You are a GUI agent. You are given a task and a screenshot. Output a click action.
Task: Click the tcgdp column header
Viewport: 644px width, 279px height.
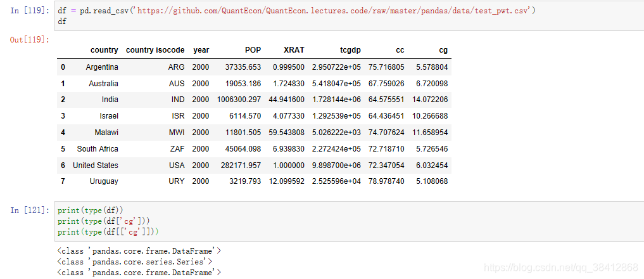click(x=350, y=50)
